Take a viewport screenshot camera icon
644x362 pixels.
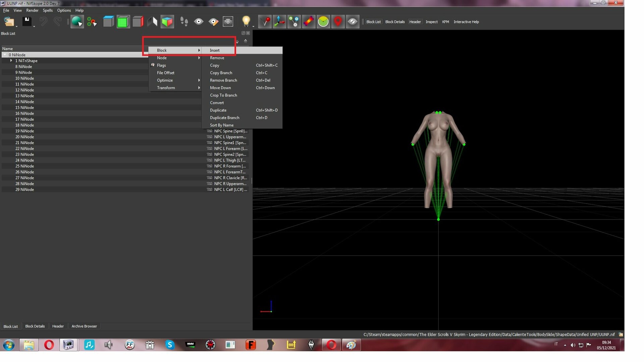tap(228, 22)
